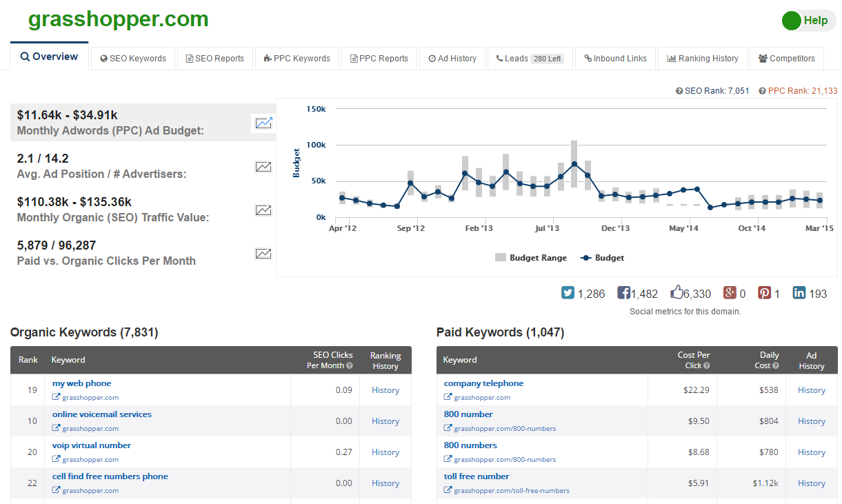Click the Pinterest social icon
The width and height of the screenshot is (842, 504).
tap(765, 293)
